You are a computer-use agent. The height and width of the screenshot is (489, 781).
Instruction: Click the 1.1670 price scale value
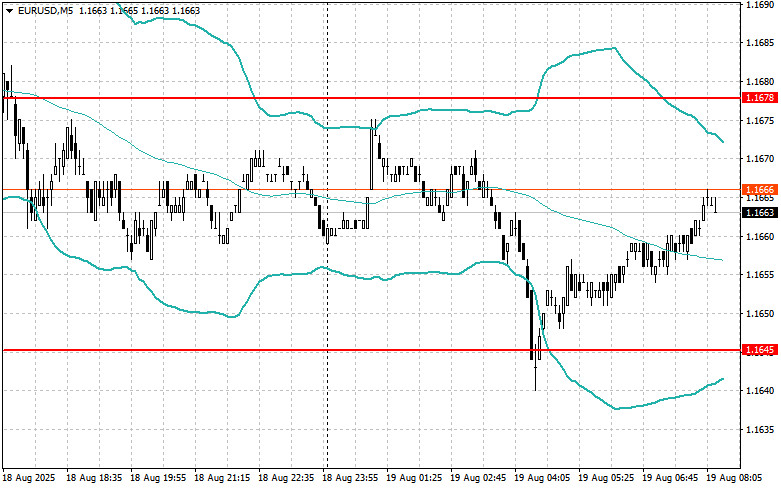pyautogui.click(x=760, y=158)
